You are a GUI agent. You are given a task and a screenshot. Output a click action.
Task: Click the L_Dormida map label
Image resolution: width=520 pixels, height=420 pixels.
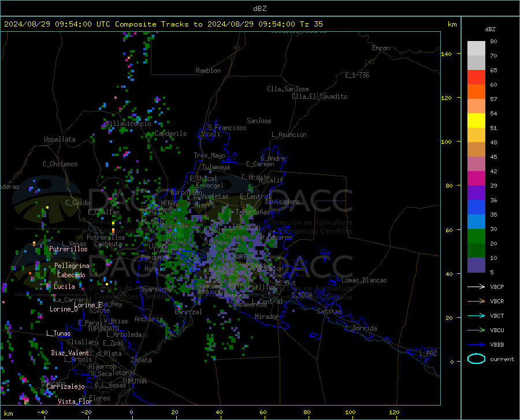coord(361,328)
